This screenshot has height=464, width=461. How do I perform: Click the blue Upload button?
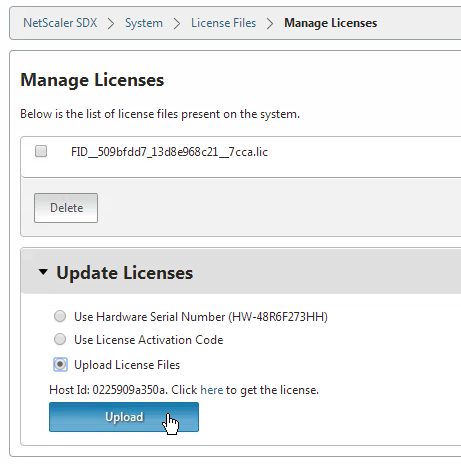tap(124, 417)
